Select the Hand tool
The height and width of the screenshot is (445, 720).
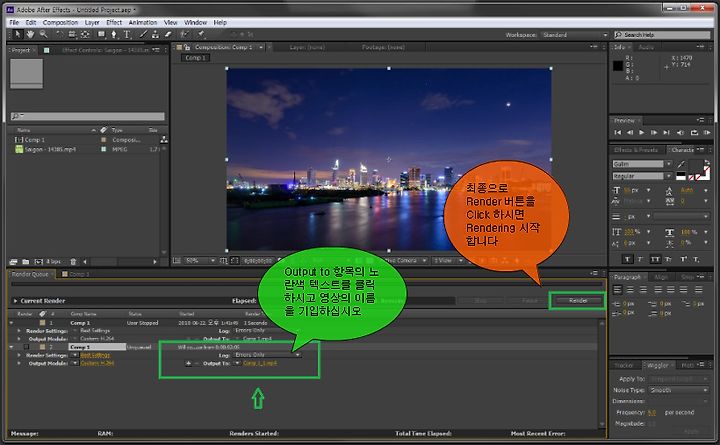tap(30, 34)
